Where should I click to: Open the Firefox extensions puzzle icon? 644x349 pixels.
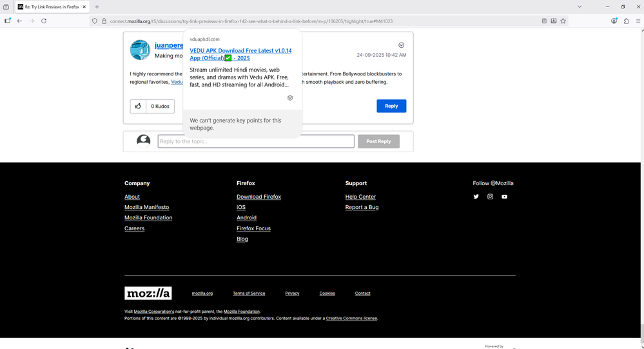tap(626, 21)
